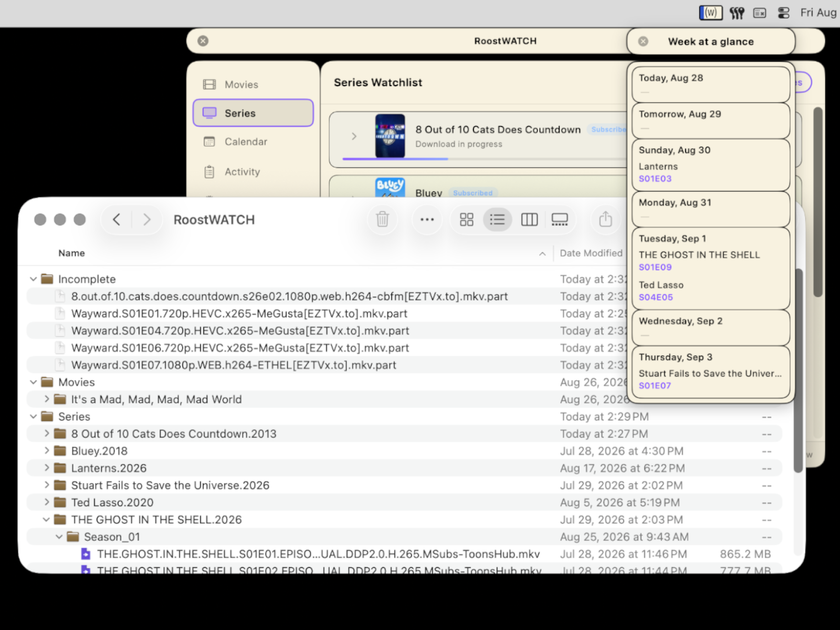Screen dimensions: 840x630
Task: Click the fork and knife menu bar icon
Action: (x=737, y=13)
